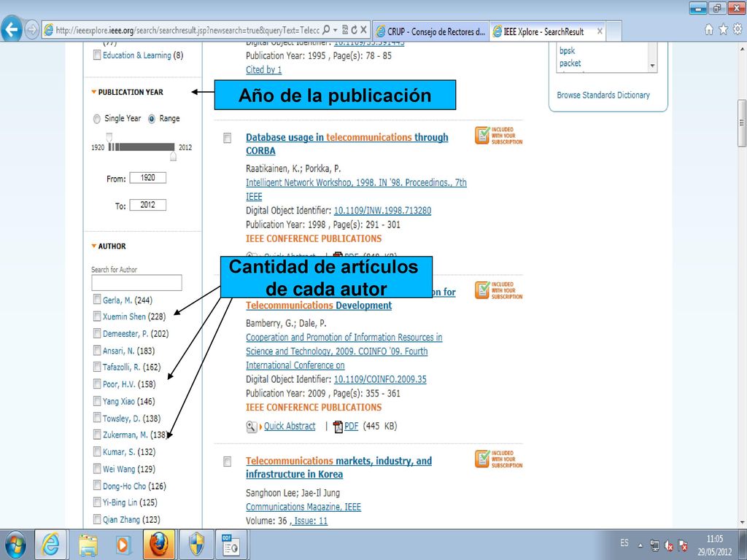Click the To year input field

click(x=147, y=205)
